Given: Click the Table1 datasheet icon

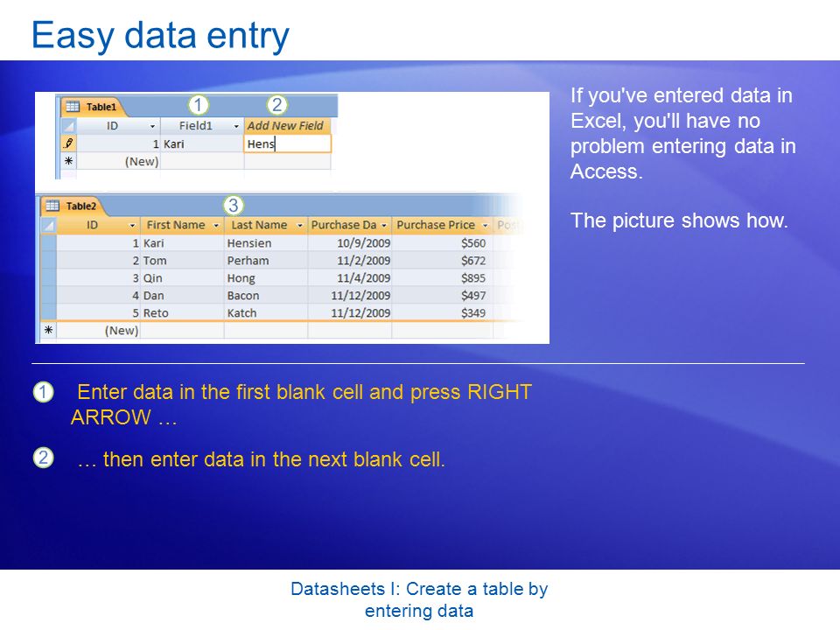Looking at the screenshot, I should [x=73, y=106].
